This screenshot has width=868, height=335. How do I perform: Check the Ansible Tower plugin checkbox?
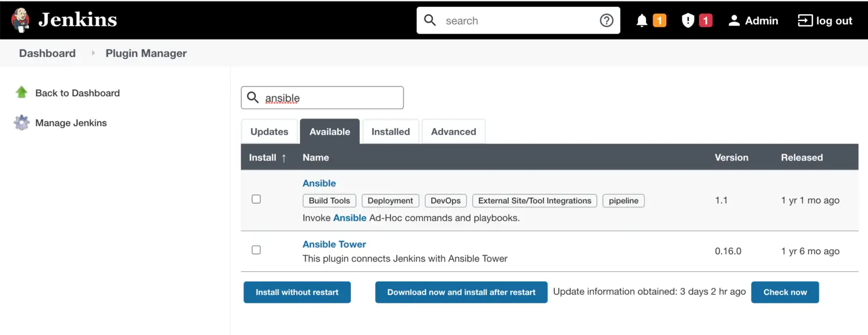click(x=256, y=250)
